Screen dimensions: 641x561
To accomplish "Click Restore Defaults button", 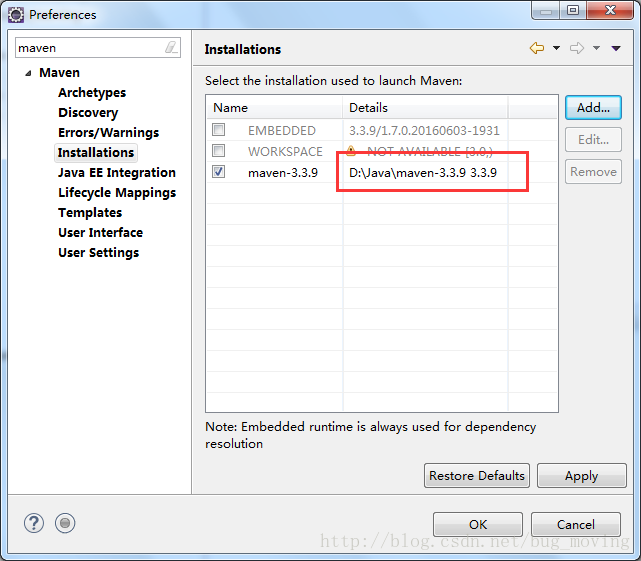I will [x=477, y=476].
